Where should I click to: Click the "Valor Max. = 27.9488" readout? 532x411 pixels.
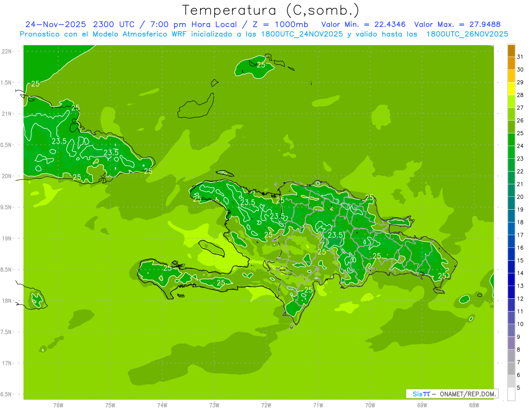tap(457, 24)
